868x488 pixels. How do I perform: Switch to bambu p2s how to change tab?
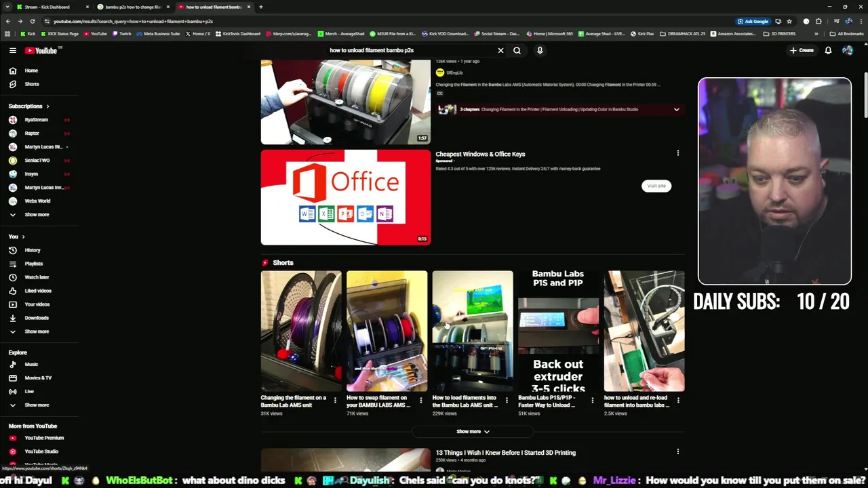click(132, 7)
